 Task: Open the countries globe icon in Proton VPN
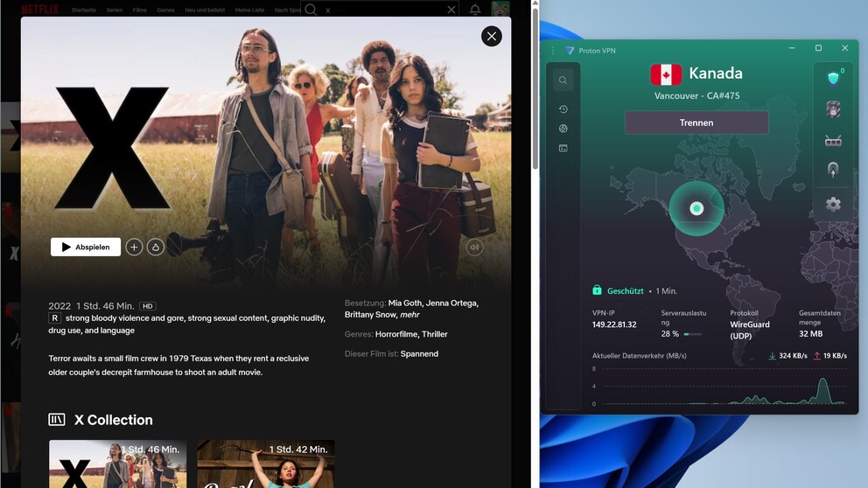coord(563,129)
